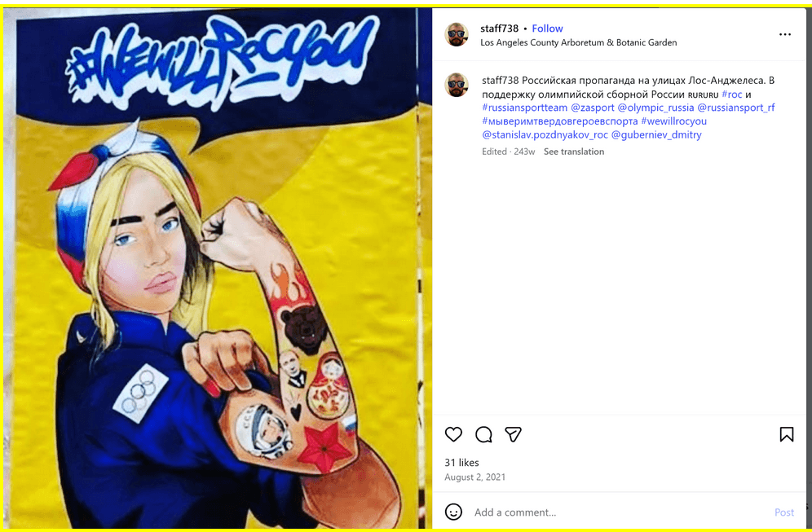Focus the Add a comment field
Screen dimensions: 812x532
click(619, 512)
